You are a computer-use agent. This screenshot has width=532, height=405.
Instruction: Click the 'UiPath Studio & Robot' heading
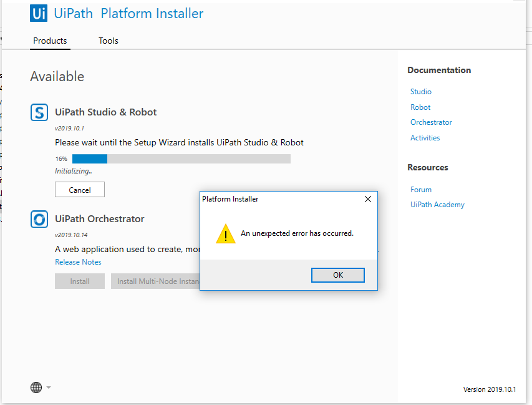pyautogui.click(x=105, y=112)
